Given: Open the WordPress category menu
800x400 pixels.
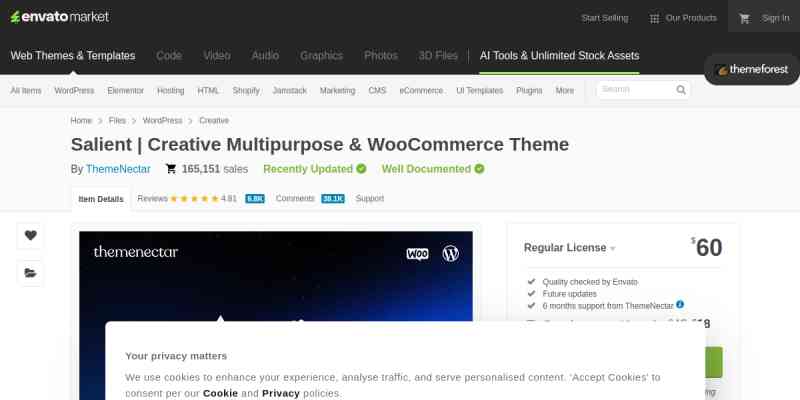Looking at the screenshot, I should pos(74,91).
